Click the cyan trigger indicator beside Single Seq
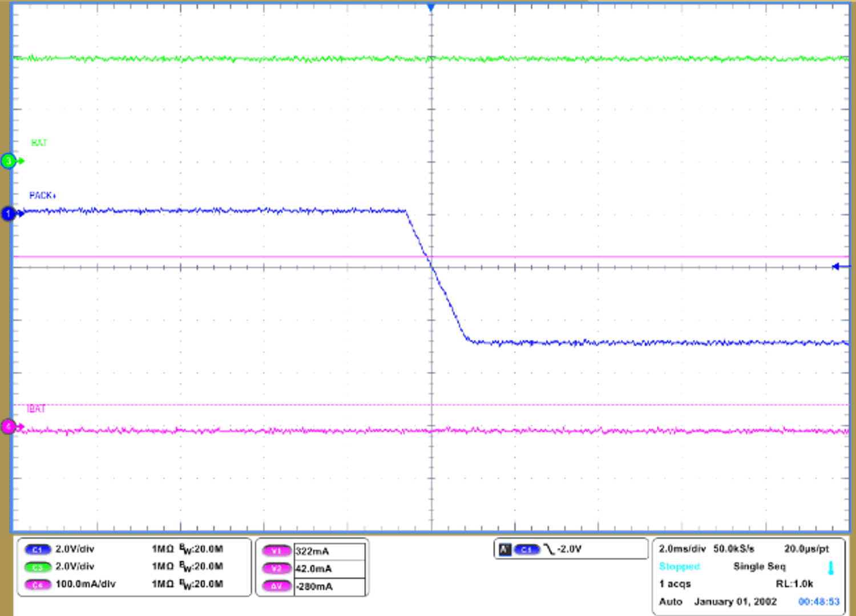 831,568
